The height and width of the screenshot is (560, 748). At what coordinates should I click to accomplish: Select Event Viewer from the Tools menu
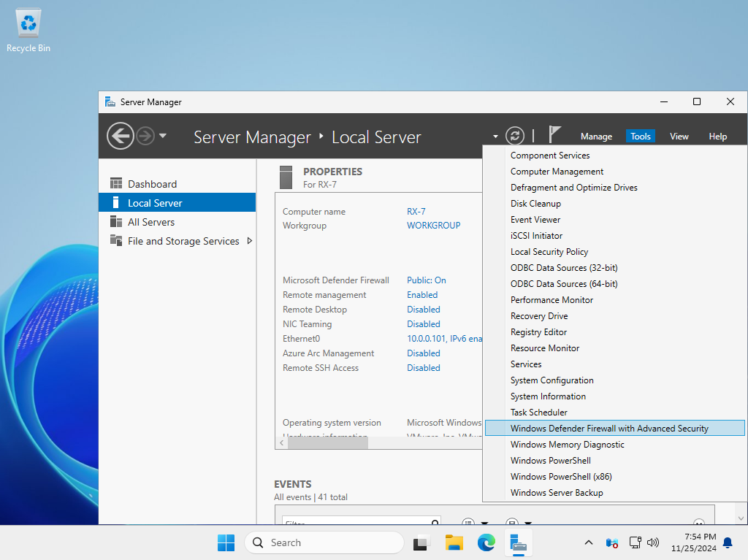click(535, 219)
